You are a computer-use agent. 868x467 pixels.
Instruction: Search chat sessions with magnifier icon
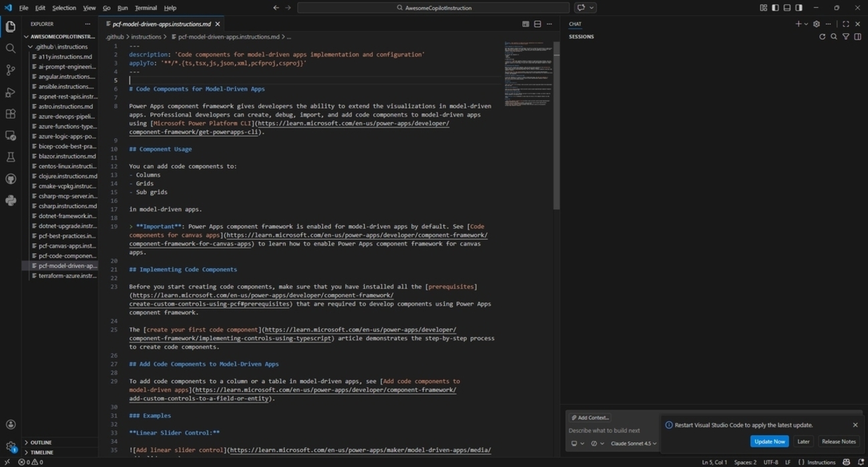pos(834,37)
